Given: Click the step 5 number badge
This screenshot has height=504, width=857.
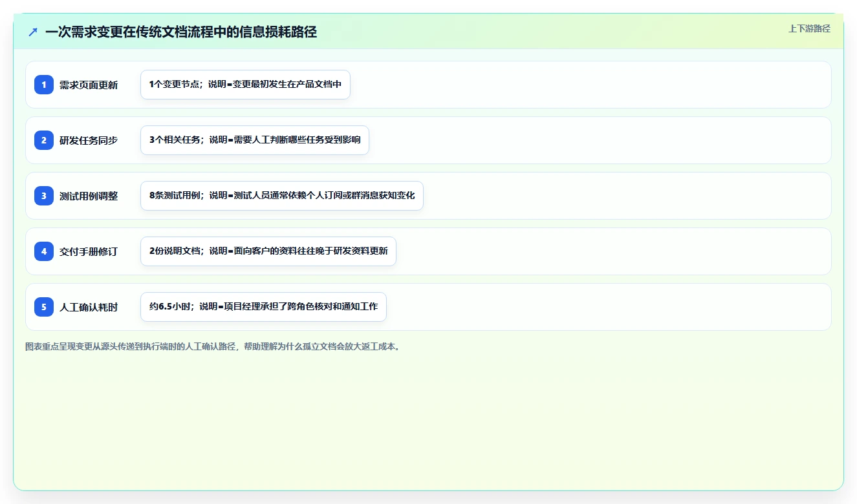Looking at the screenshot, I should (44, 307).
